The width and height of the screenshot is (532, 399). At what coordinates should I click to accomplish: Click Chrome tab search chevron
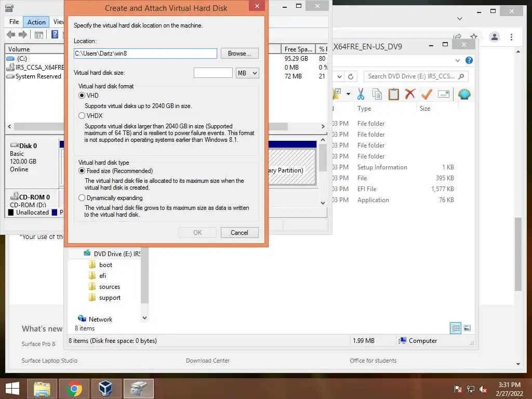click(x=460, y=19)
